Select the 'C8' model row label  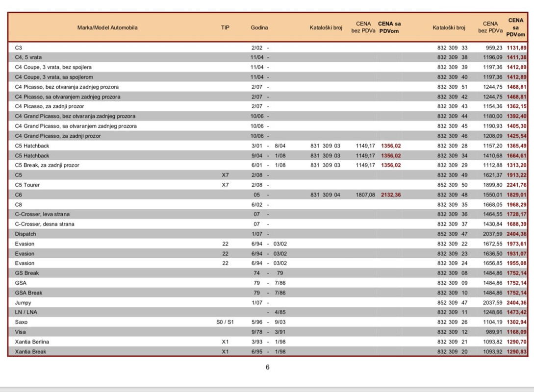point(19,204)
